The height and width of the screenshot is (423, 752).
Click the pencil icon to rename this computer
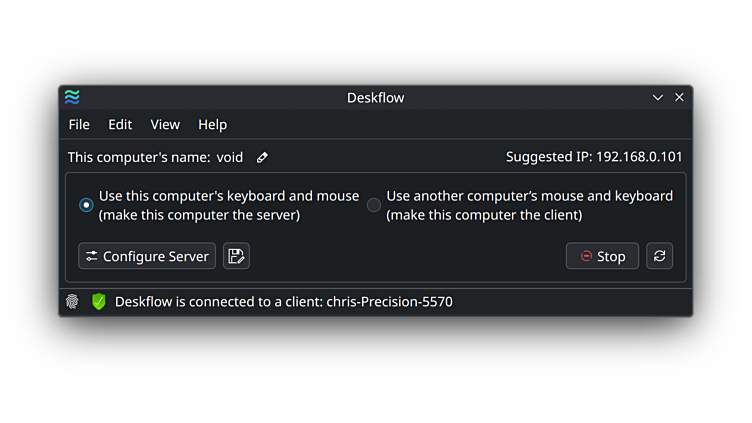(x=262, y=157)
